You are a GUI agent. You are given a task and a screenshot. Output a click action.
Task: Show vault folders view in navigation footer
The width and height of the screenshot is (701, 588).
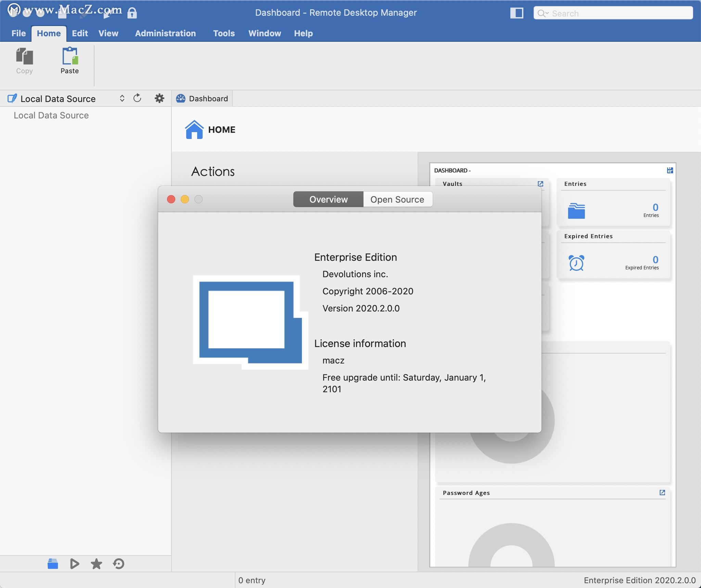click(53, 564)
